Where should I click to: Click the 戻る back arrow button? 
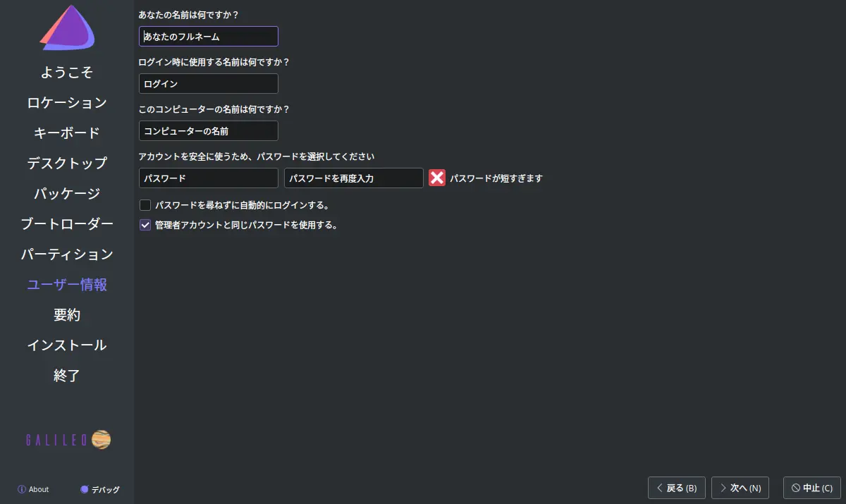pyautogui.click(x=676, y=488)
